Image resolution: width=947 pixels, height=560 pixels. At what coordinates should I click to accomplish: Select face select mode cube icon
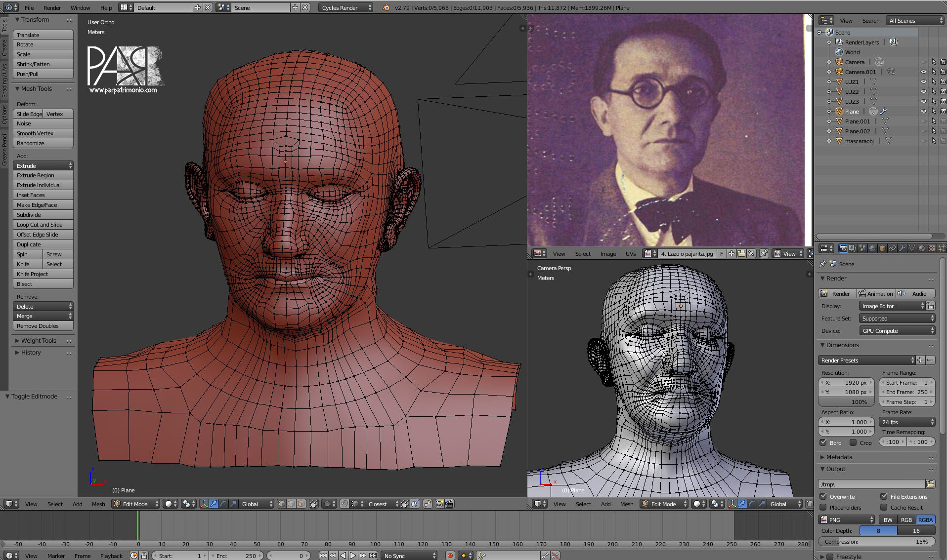click(301, 504)
